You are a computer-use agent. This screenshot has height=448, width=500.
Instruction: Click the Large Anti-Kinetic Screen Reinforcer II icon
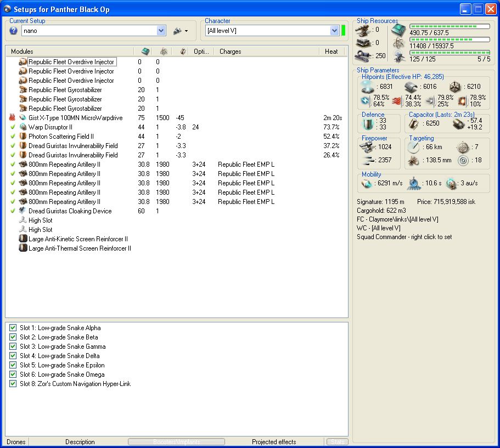point(23,239)
